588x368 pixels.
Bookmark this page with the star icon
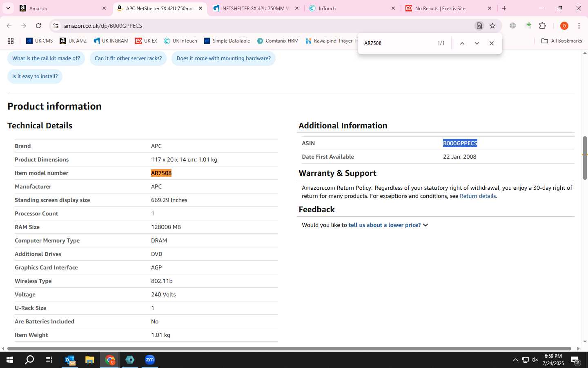coord(492,26)
